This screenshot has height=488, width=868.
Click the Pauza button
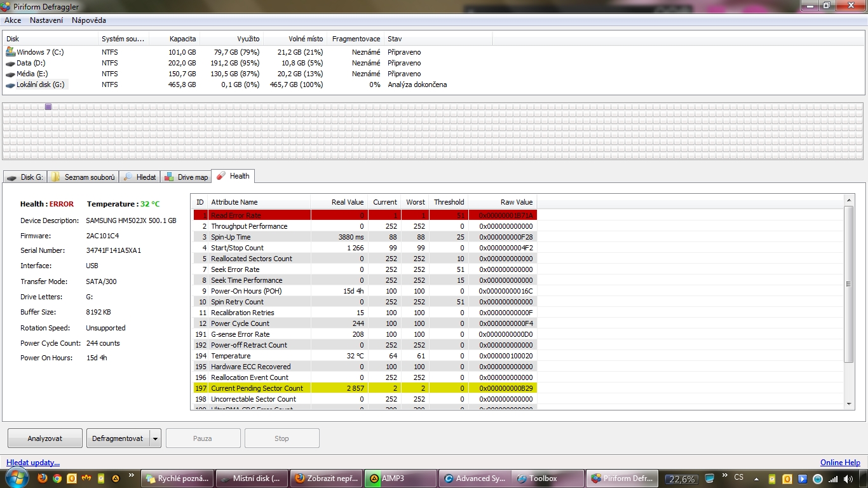[203, 438]
